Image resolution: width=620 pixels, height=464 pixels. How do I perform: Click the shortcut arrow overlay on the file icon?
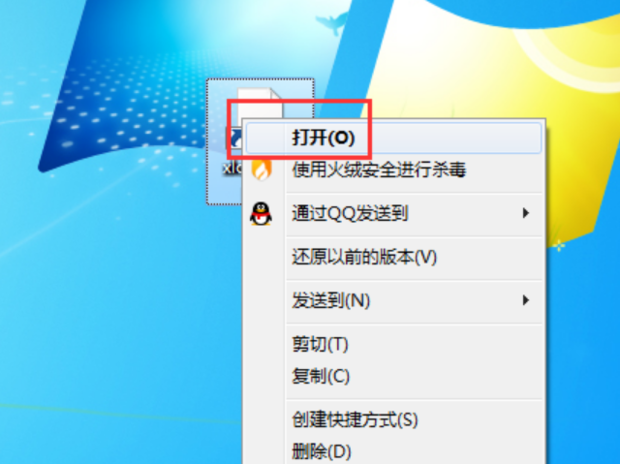point(235,138)
